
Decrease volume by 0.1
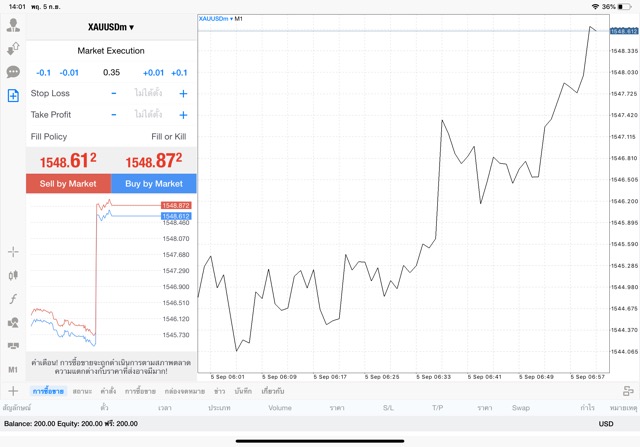[44, 72]
